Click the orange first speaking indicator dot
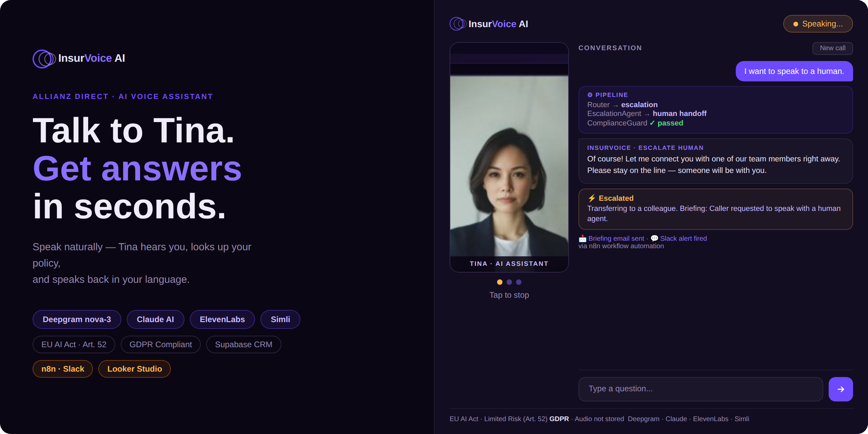The image size is (868, 434). 499,282
